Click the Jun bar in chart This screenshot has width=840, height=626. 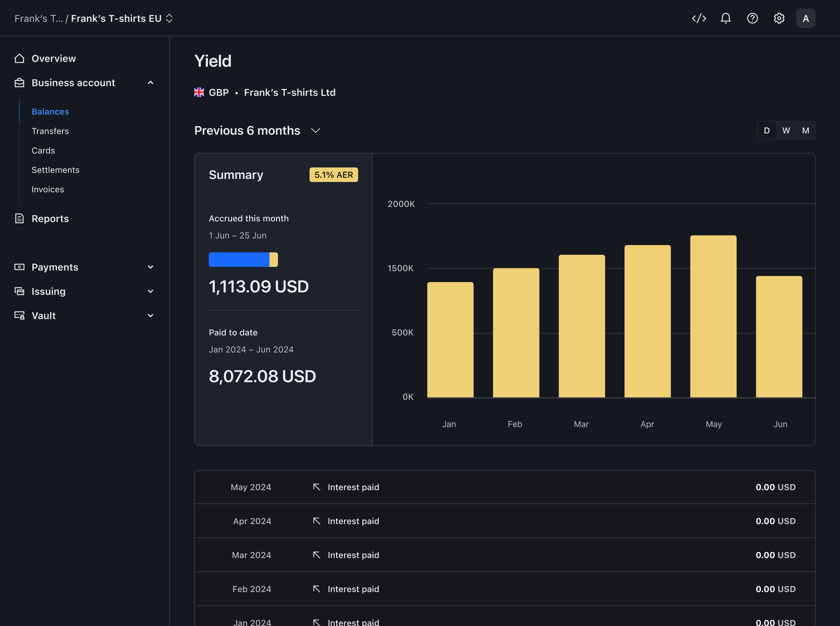pyautogui.click(x=779, y=336)
